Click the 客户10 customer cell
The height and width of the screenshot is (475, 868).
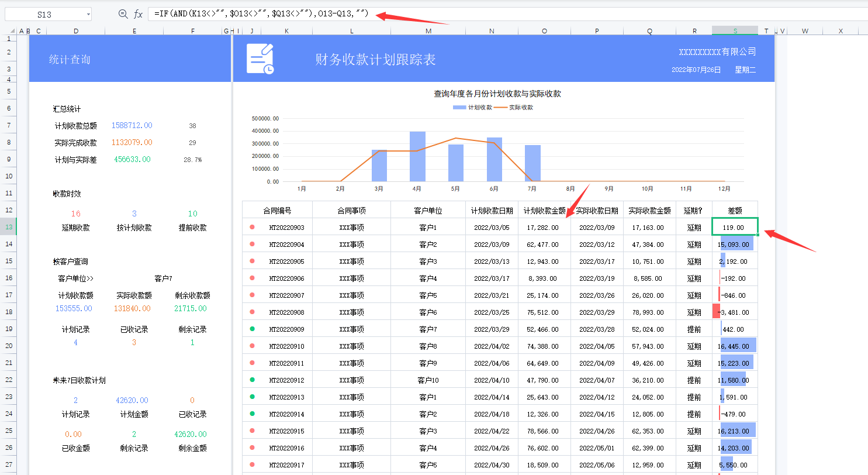pos(428,380)
